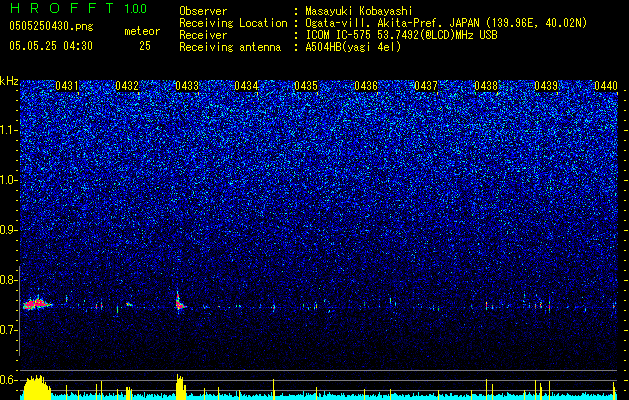Click the Receiving antenna label
This screenshot has width=629, height=400.
click(x=230, y=47)
